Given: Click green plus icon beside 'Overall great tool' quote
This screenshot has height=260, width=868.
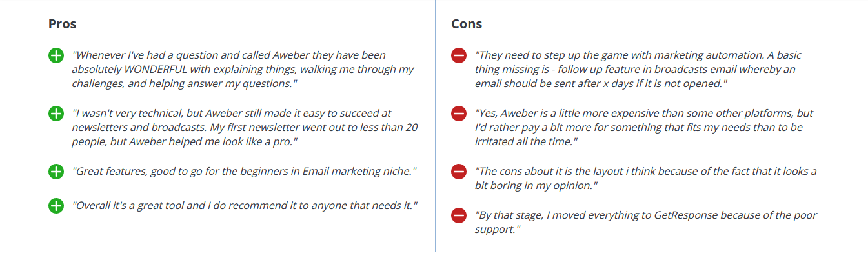Looking at the screenshot, I should [56, 206].
